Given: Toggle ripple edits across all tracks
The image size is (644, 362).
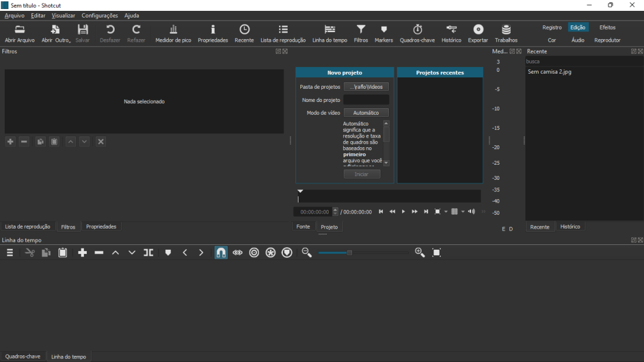Looking at the screenshot, I should click(x=270, y=252).
